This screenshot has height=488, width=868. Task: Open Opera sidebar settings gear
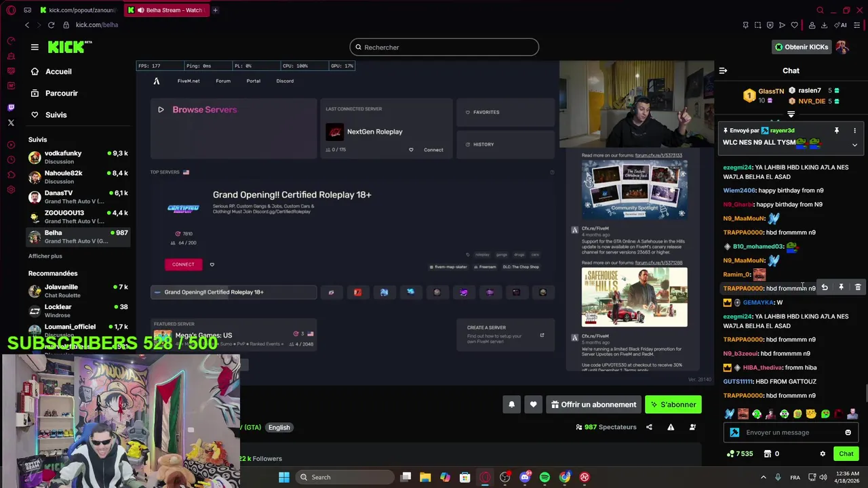[11, 189]
